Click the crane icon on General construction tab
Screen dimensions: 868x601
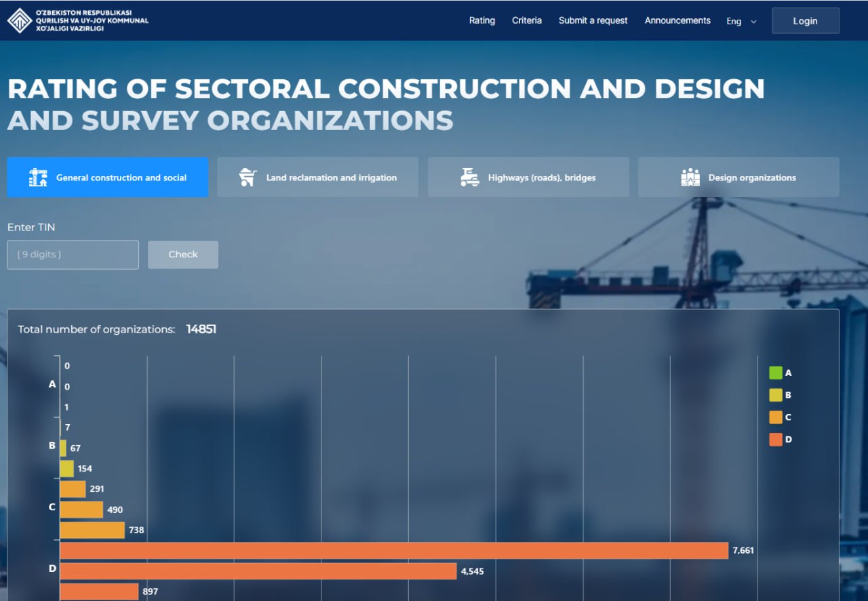click(x=38, y=178)
